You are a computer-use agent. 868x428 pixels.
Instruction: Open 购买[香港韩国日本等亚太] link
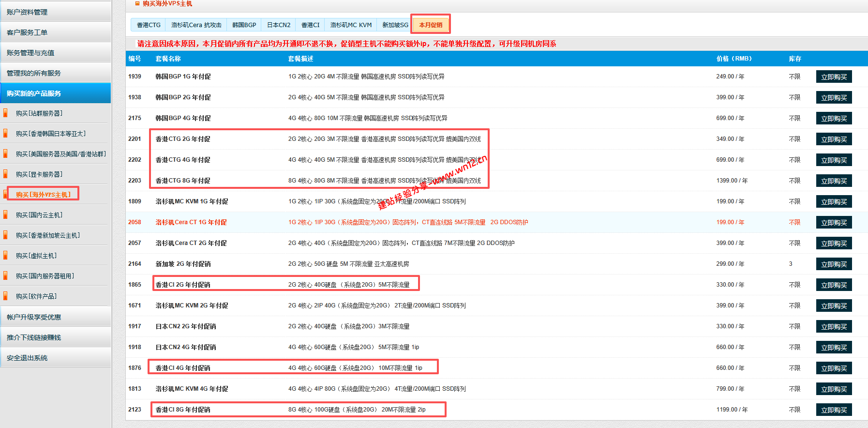pyautogui.click(x=51, y=134)
